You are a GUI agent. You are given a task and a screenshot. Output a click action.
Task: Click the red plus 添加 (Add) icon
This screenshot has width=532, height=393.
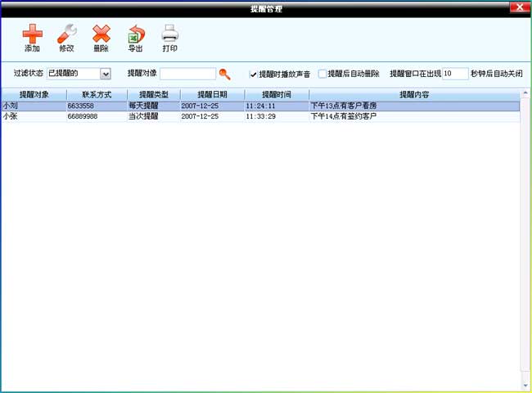click(x=32, y=35)
